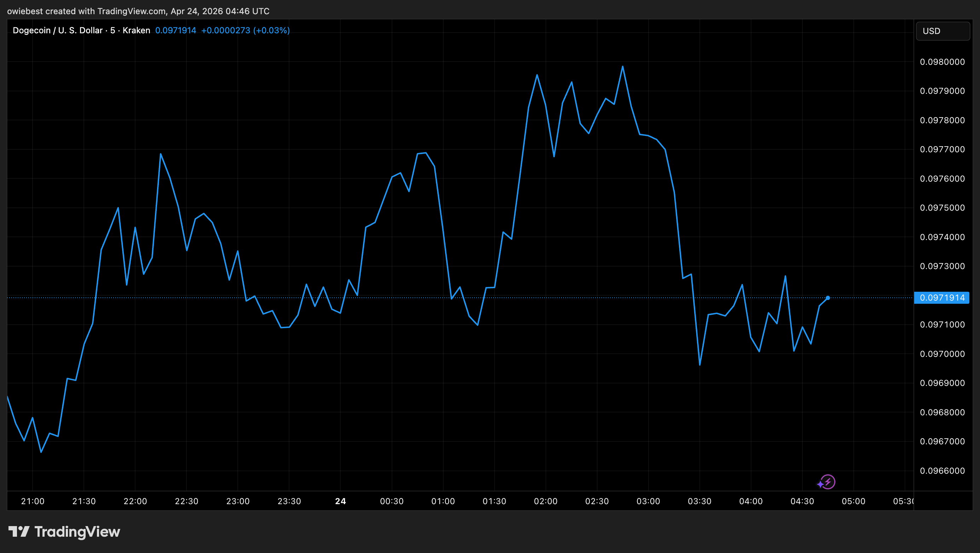This screenshot has height=553, width=980.
Task: Click the 02:00 time axis label
Action: coord(546,501)
